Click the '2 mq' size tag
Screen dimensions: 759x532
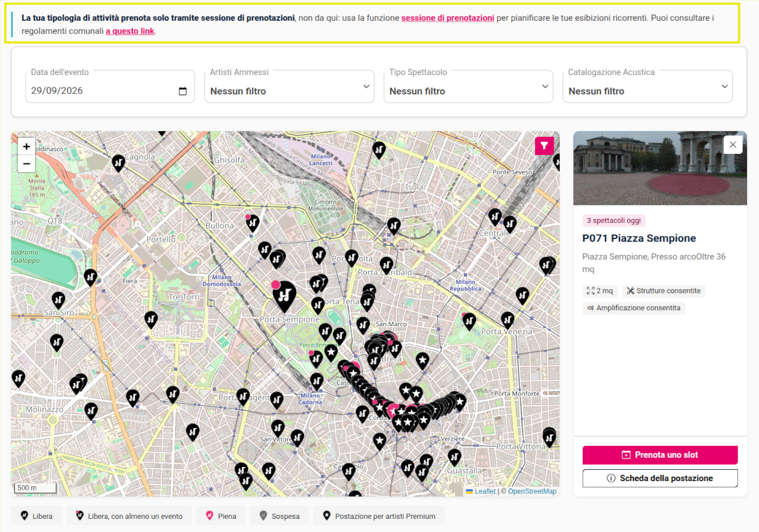(x=600, y=291)
